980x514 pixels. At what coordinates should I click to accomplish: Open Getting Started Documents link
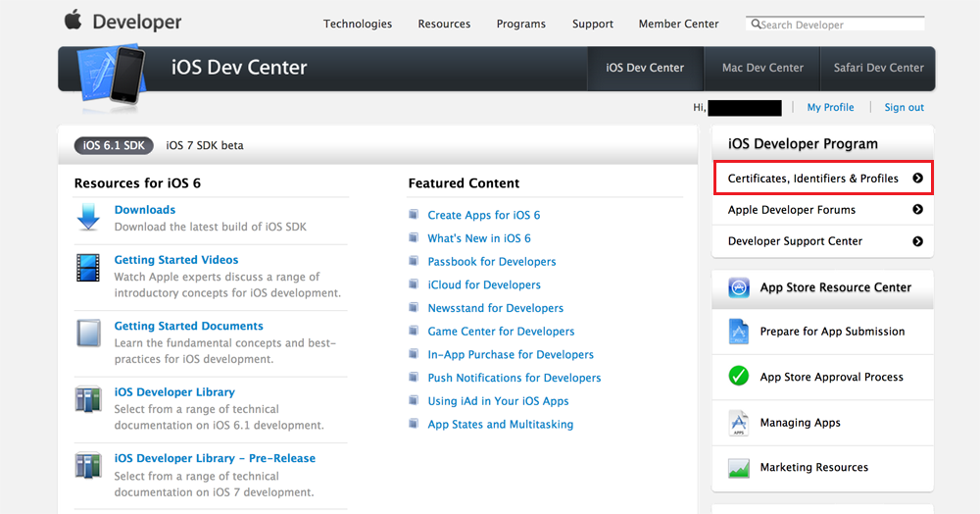[189, 326]
